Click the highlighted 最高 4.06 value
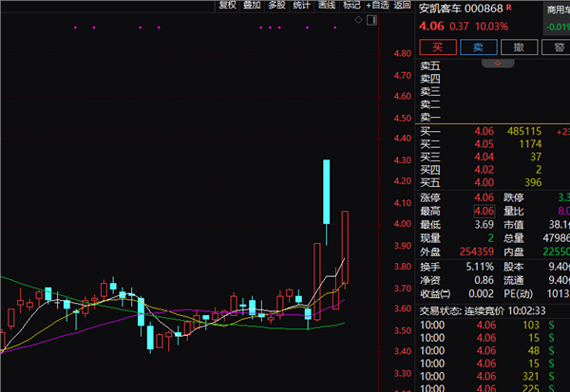 pos(484,211)
